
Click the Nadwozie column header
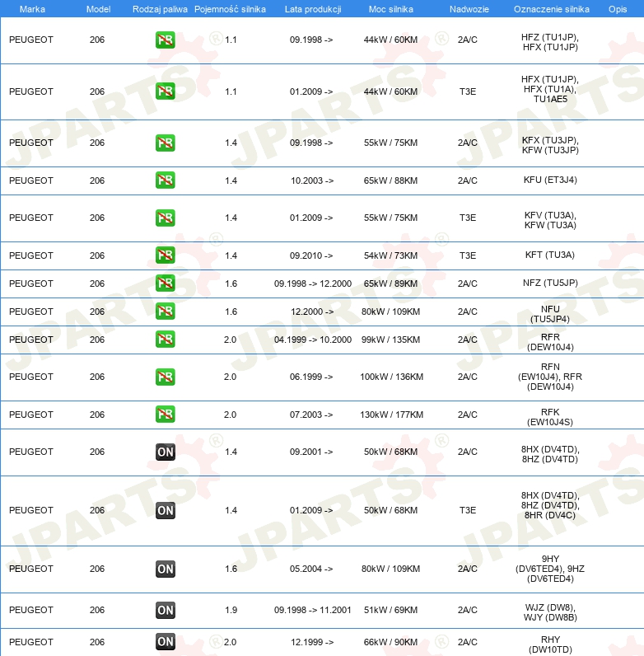pyautogui.click(x=469, y=9)
